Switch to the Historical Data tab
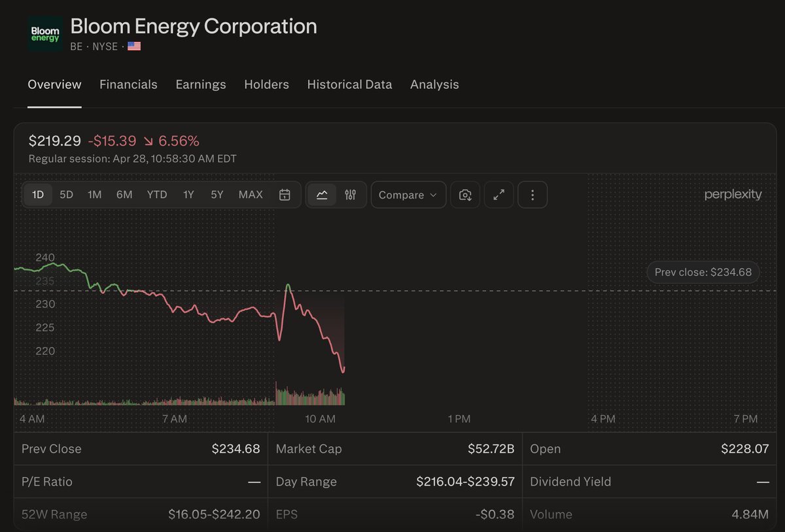The image size is (785, 532). click(349, 84)
